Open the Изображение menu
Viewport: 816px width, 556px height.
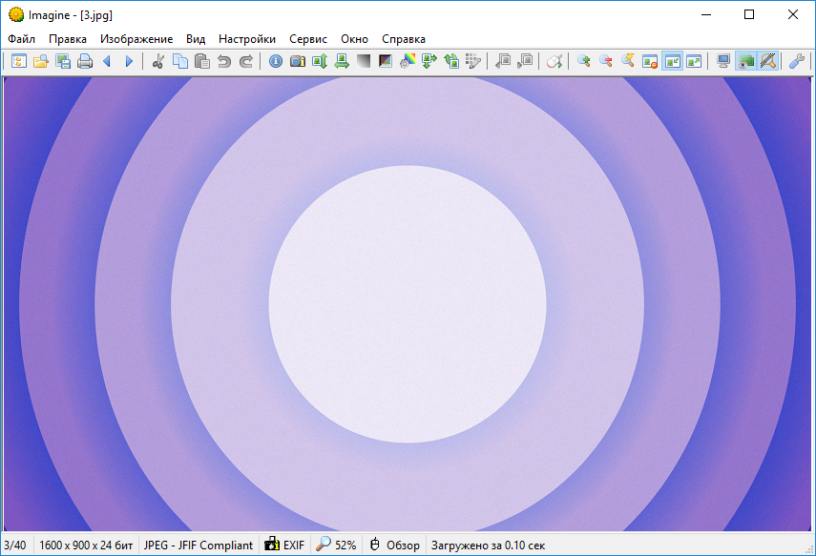136,39
